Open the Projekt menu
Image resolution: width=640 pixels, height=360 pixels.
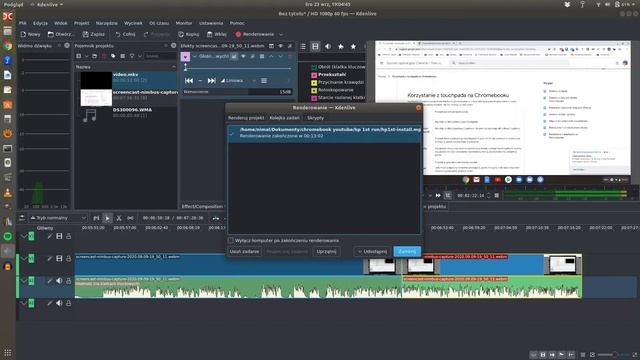pyautogui.click(x=82, y=23)
